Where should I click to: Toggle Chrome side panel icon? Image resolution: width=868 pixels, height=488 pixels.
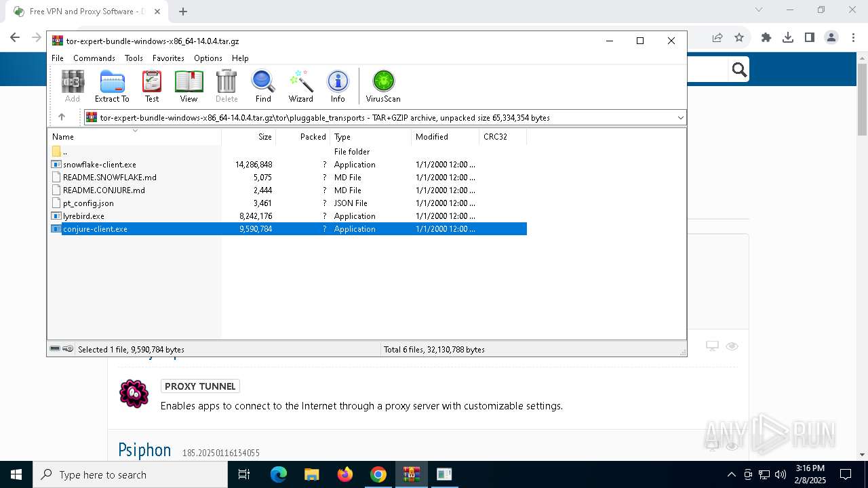[x=810, y=37]
